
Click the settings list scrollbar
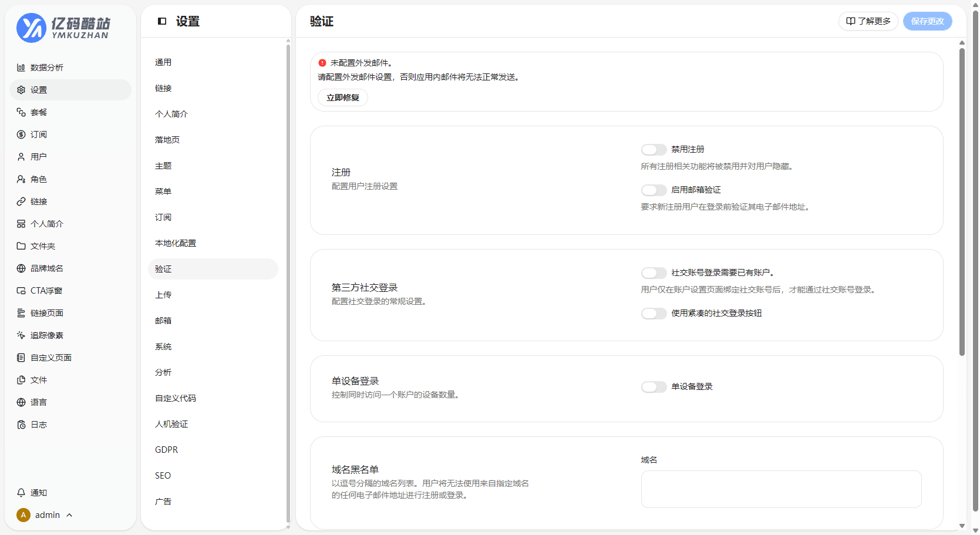[x=288, y=283]
